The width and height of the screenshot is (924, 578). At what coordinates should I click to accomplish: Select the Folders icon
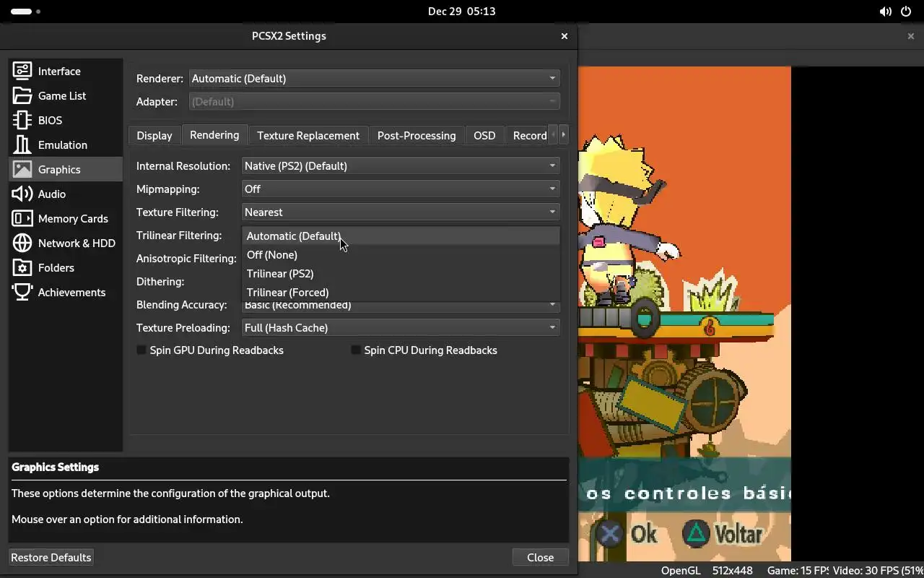point(22,267)
